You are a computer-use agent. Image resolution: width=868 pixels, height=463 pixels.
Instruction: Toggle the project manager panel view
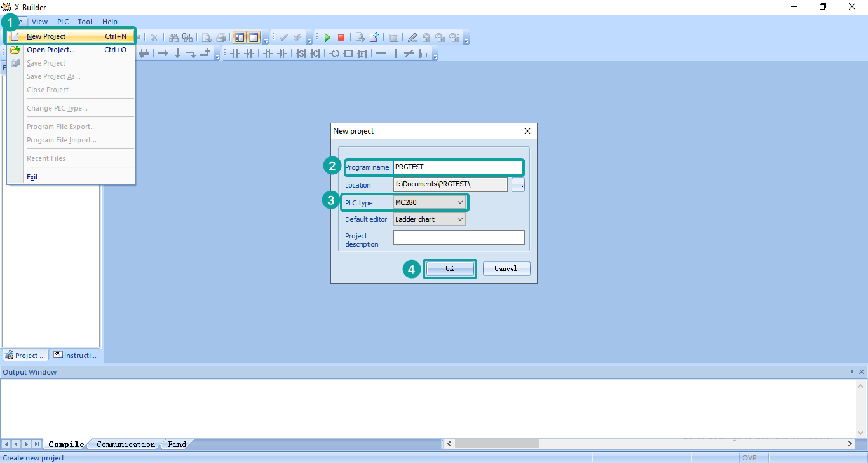[x=240, y=38]
